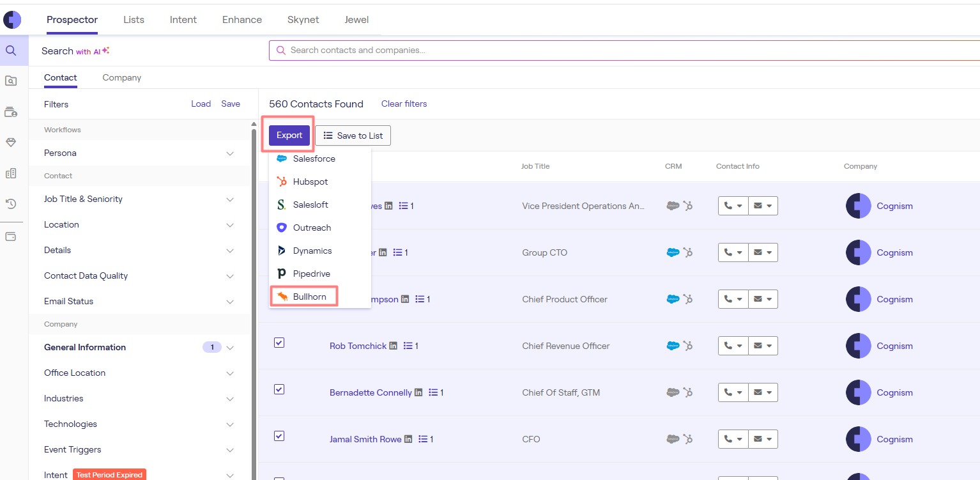
Task: Click the filters panel vertical scrollbar
Action: (254, 288)
